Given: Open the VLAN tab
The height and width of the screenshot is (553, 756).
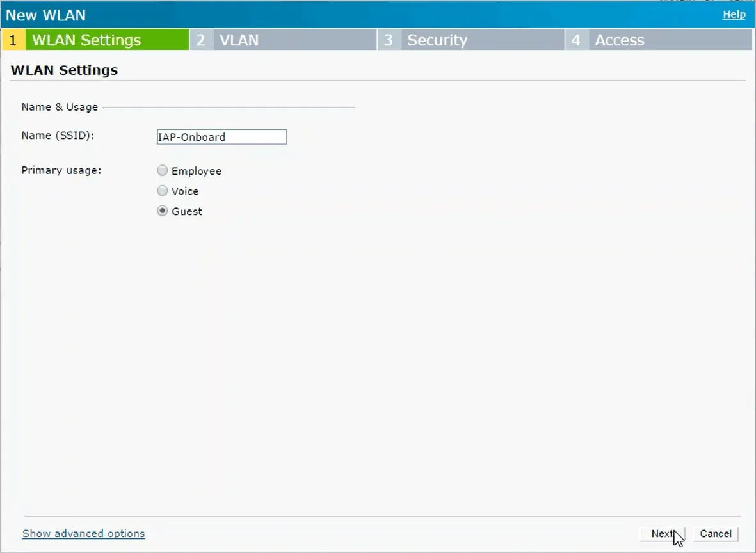Looking at the screenshot, I should coord(239,40).
